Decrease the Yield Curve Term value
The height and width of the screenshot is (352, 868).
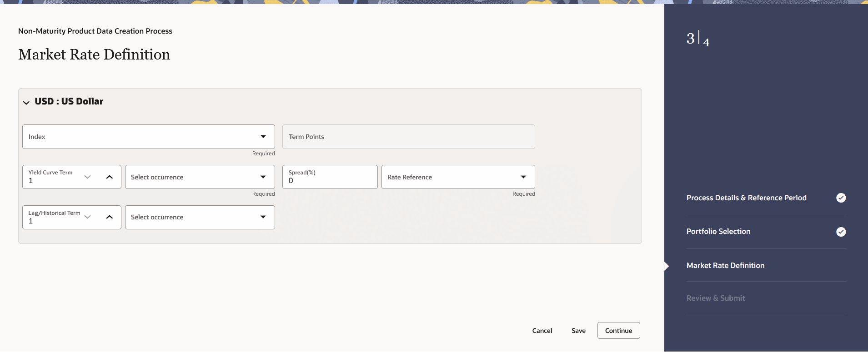(x=88, y=177)
